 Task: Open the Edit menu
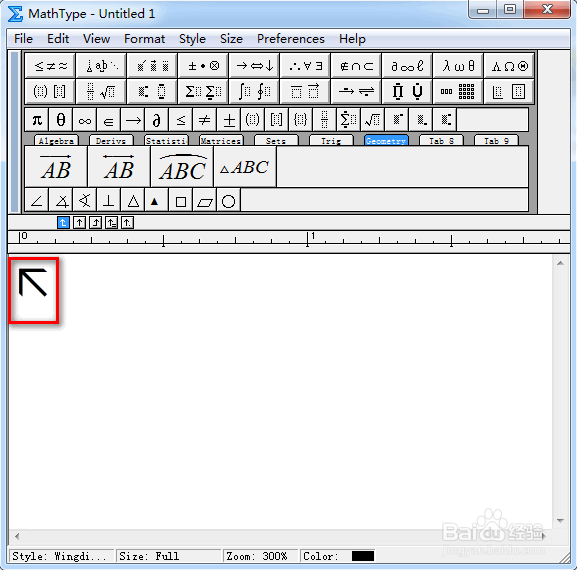coord(58,39)
